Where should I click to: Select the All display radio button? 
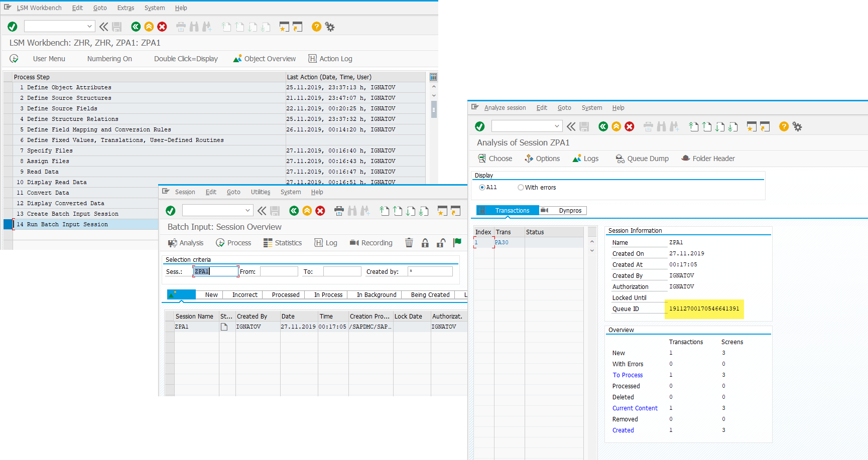click(x=482, y=188)
